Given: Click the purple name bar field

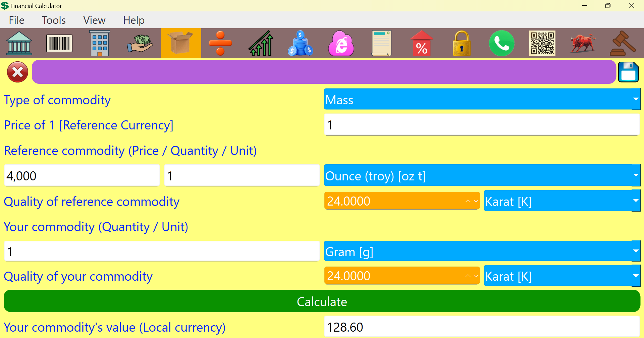Looking at the screenshot, I should 324,72.
